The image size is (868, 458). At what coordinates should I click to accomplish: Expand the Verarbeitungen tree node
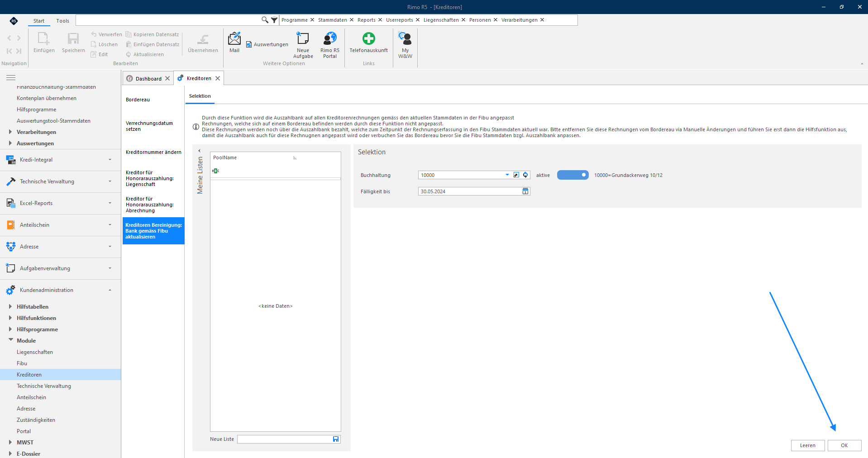tap(10, 132)
